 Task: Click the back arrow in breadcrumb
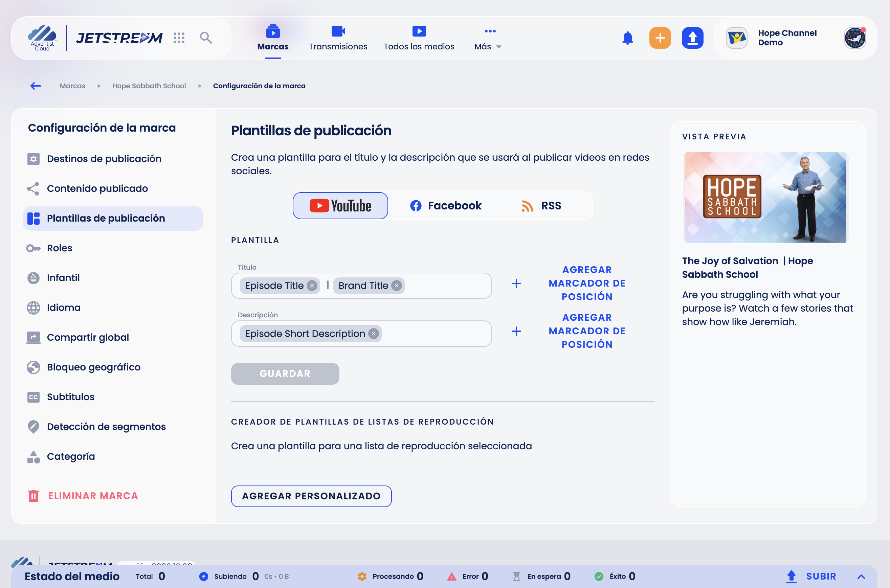tap(36, 86)
